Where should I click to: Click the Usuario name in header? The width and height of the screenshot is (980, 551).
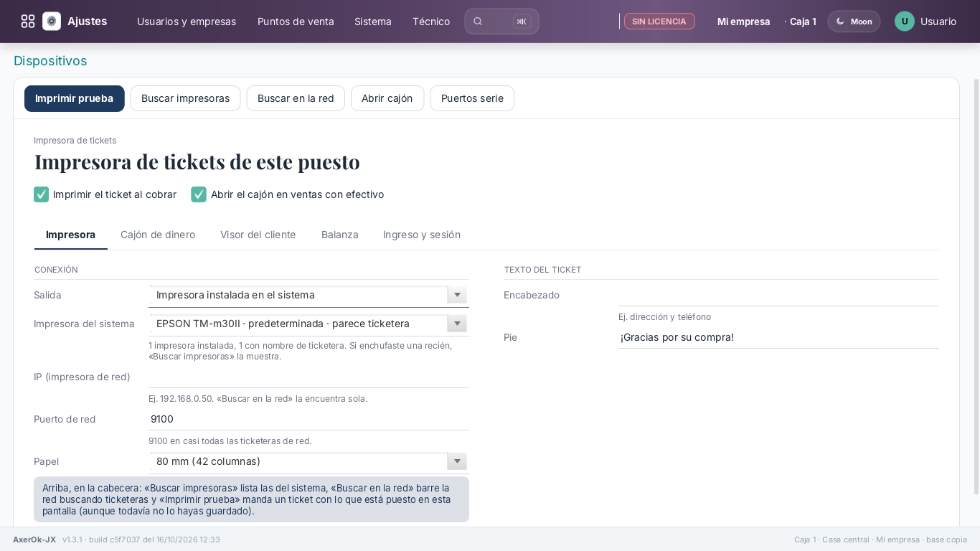938,22
